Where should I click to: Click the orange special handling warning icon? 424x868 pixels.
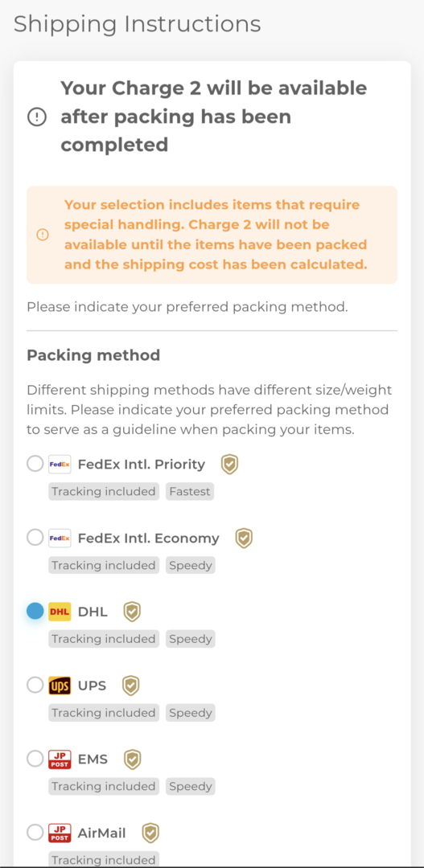point(43,235)
